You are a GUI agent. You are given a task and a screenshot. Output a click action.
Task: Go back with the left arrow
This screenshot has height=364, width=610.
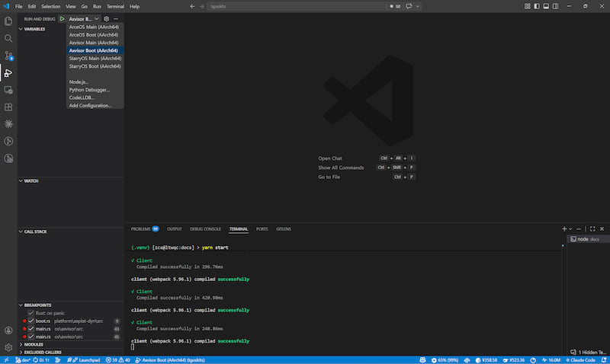click(x=192, y=6)
